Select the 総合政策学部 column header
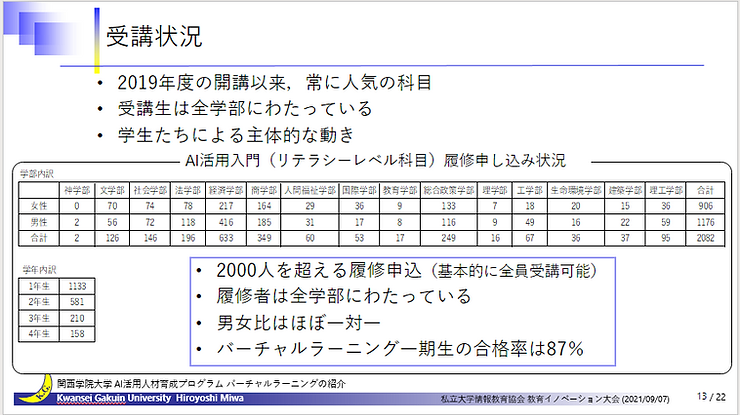Screen dimensions: 740x415 coord(445,188)
